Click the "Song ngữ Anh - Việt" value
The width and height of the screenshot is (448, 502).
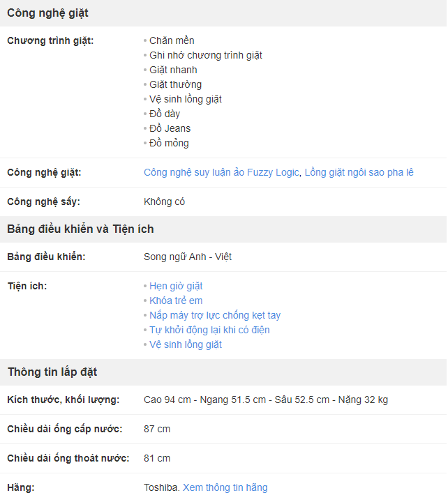[x=188, y=257]
